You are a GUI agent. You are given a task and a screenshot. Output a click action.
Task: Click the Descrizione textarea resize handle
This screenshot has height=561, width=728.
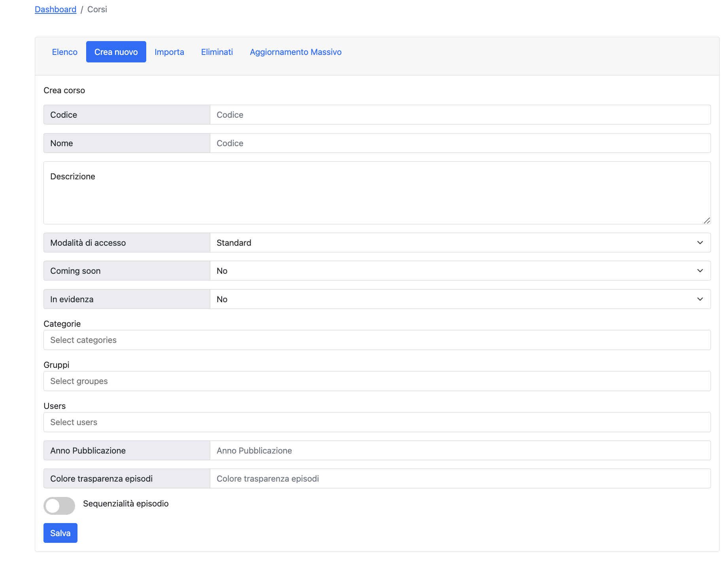[x=707, y=220]
